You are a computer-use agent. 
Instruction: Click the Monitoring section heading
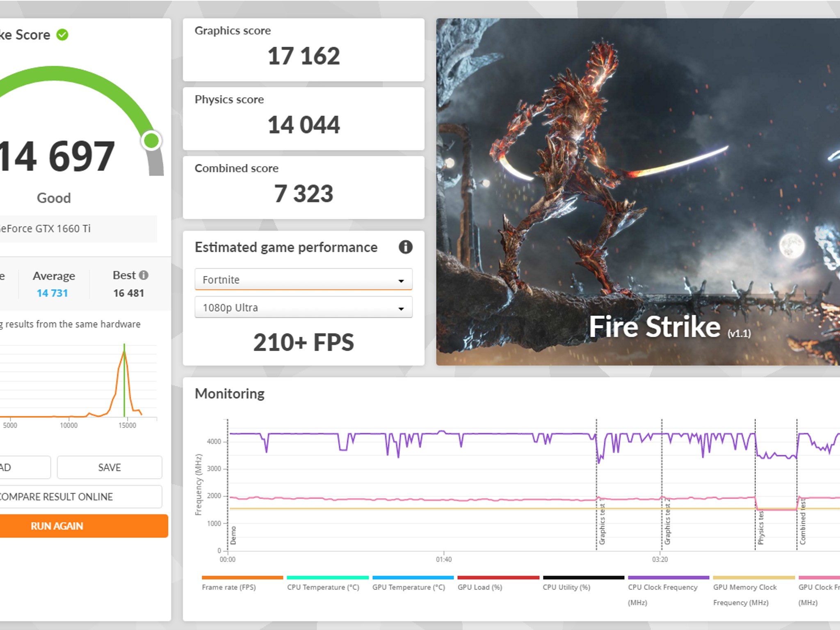(229, 393)
